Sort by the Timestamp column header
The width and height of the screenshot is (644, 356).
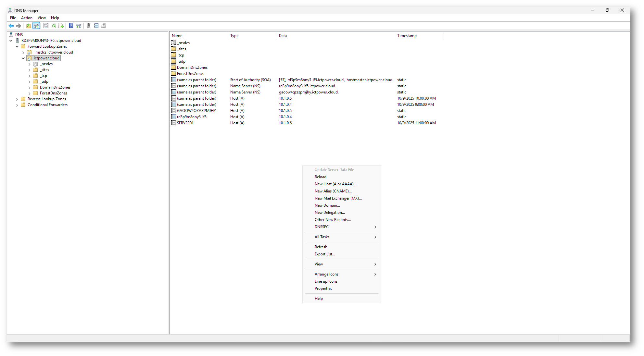[x=407, y=36]
